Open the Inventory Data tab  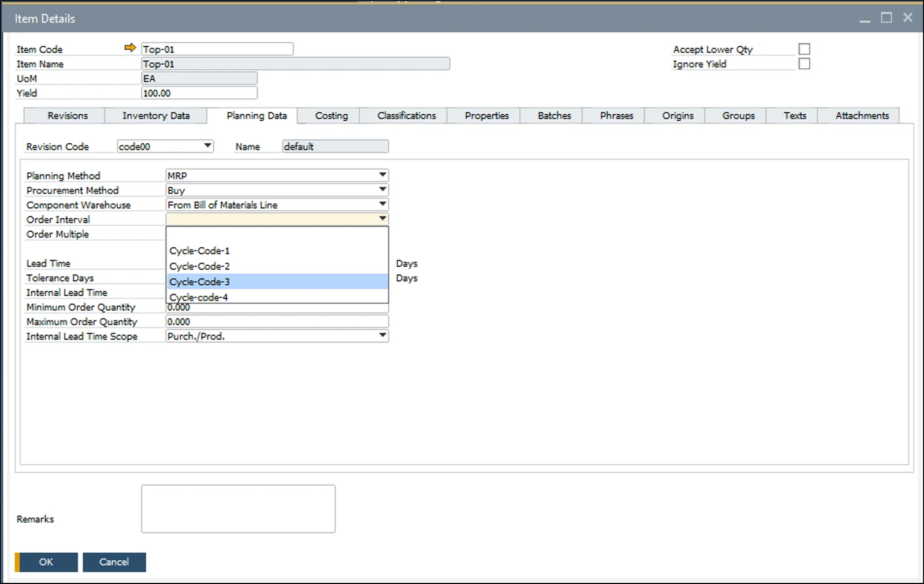coord(156,116)
